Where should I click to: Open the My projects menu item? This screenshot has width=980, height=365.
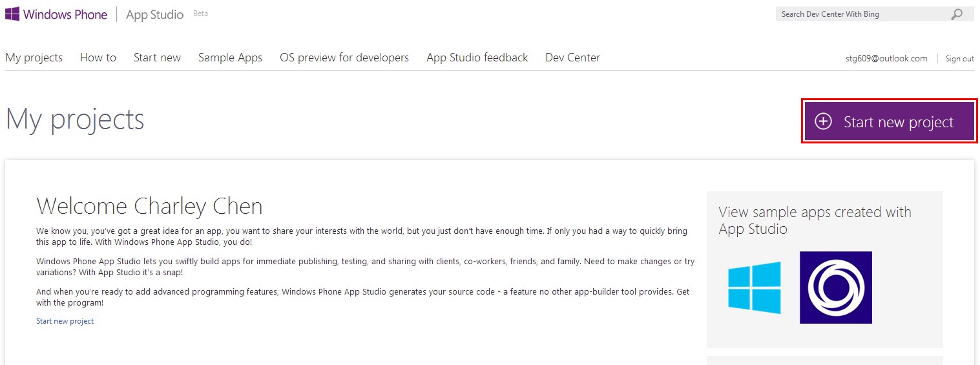coord(34,57)
